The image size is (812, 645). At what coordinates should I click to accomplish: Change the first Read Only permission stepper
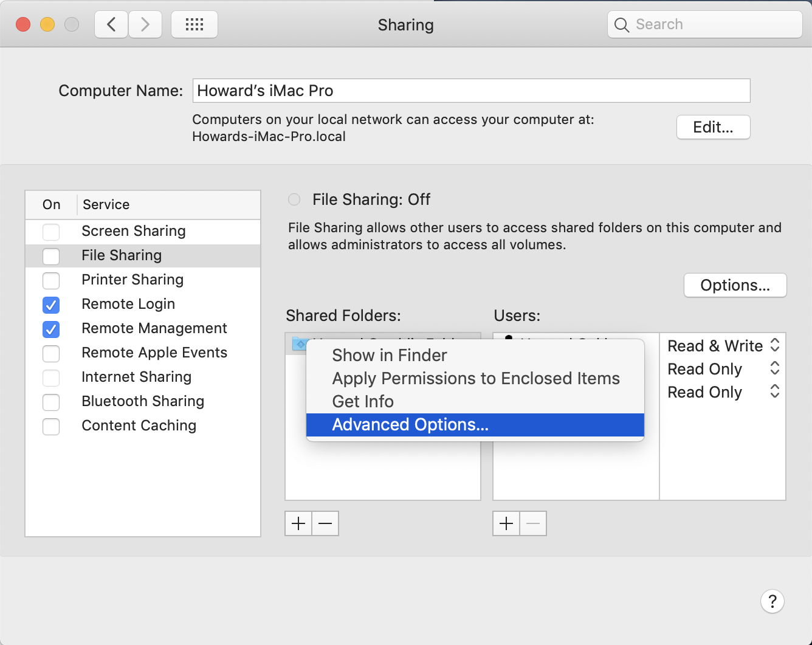click(x=774, y=368)
